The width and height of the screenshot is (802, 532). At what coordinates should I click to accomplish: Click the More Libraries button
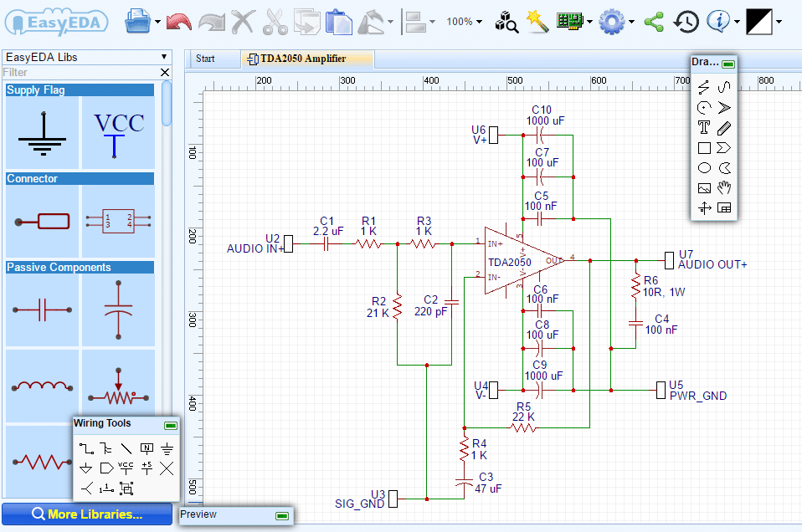(x=87, y=514)
